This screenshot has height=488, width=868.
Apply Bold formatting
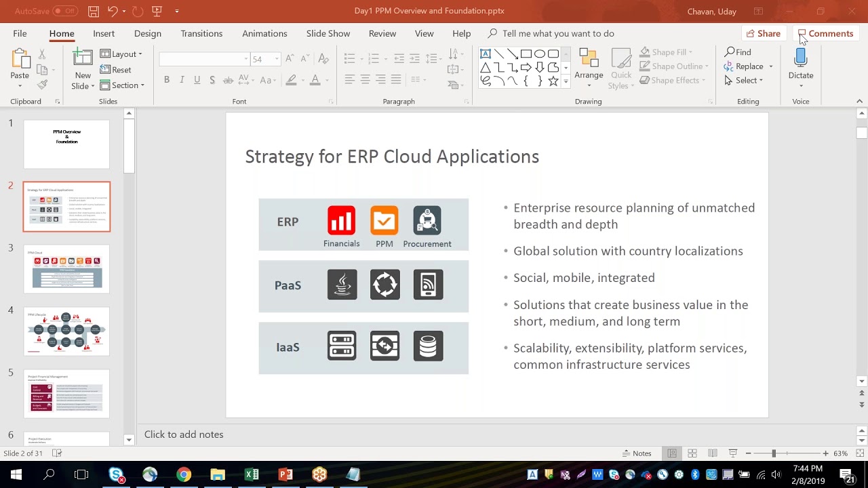pyautogui.click(x=167, y=80)
